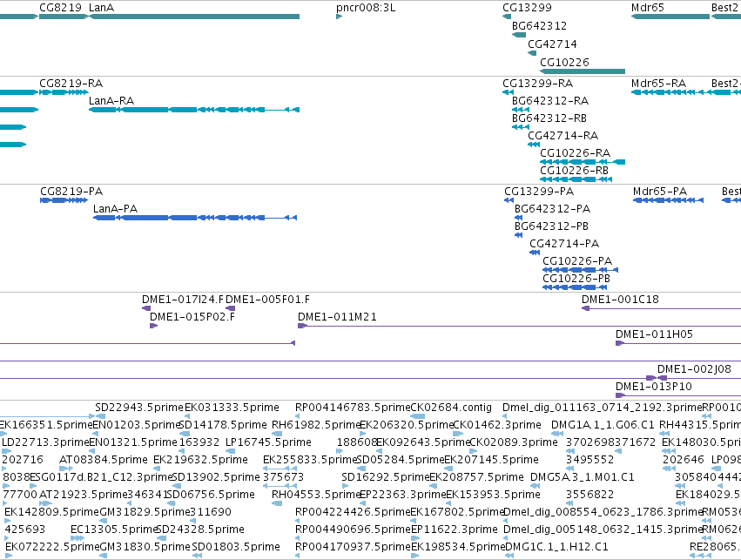The image size is (741, 560).
Task: Click the CG10226 gene bar
Action: (x=583, y=71)
